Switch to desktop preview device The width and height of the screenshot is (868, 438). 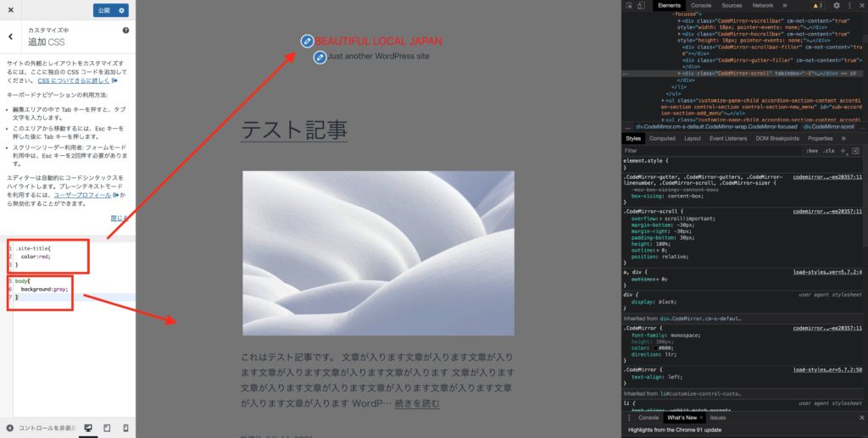tap(88, 428)
